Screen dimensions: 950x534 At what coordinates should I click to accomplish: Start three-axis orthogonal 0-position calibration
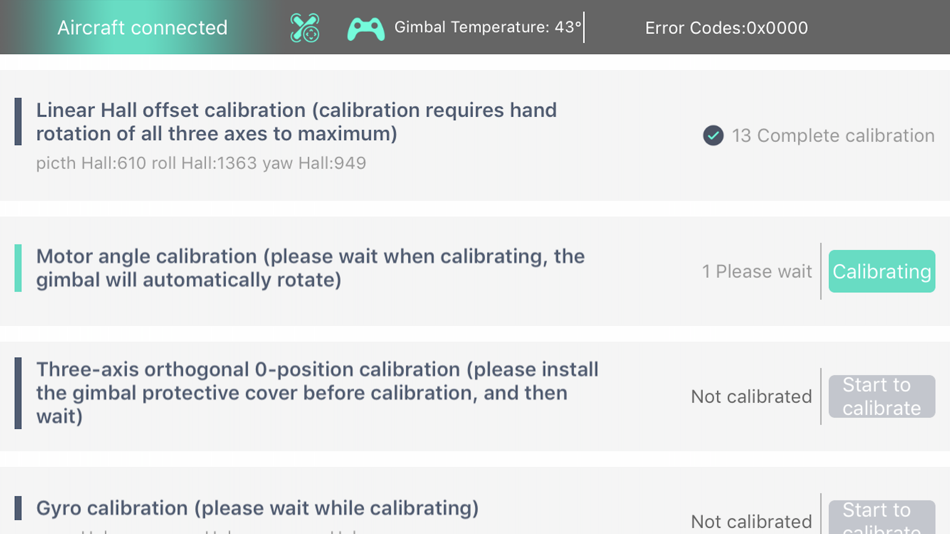(x=882, y=396)
